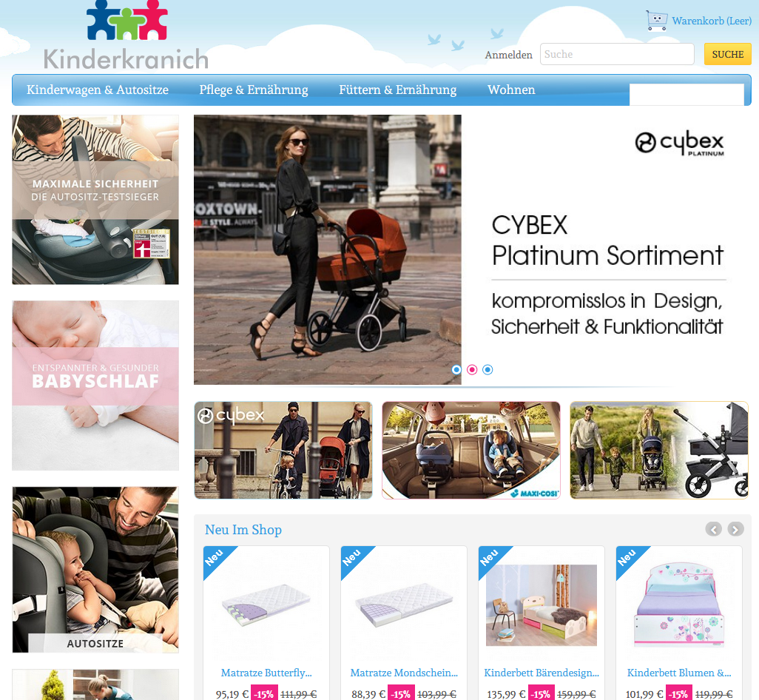
Task: Click the Kinderkranich puzzle logo
Action: [127, 36]
